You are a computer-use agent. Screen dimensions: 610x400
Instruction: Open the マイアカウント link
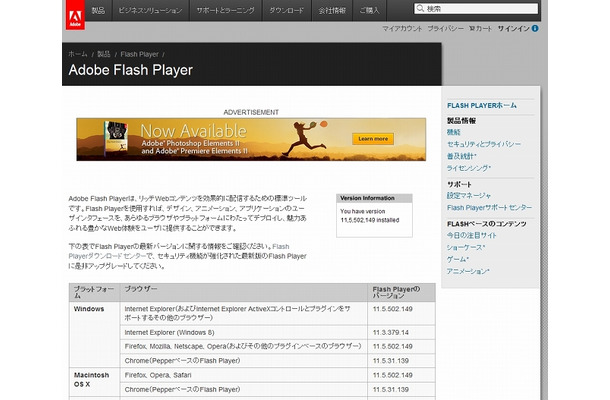coord(402,28)
